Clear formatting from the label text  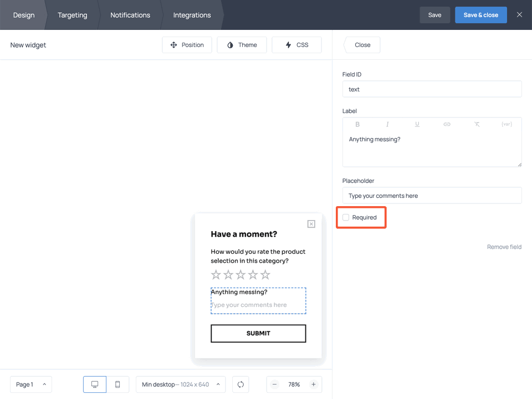(x=477, y=124)
